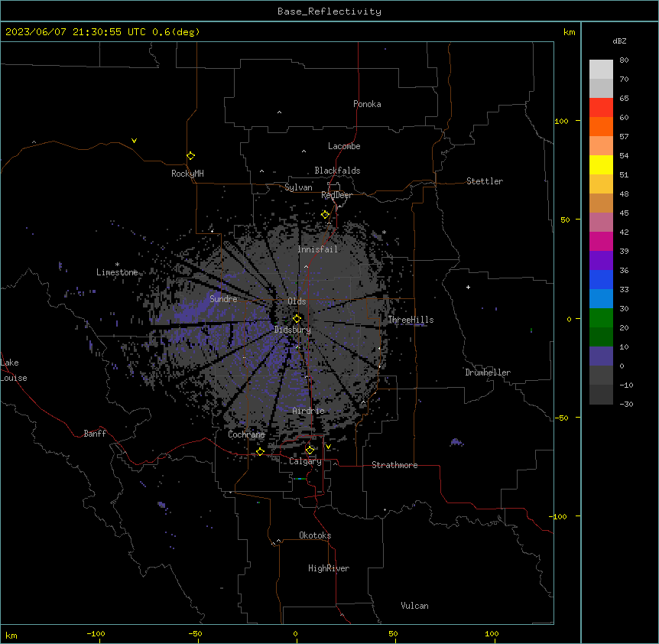Click the light gray 80 dBZ swatch

[601, 69]
